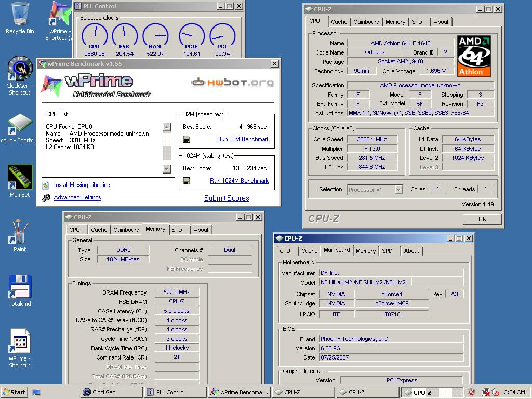Click the CPU clock gauge in PLL Control
Viewport: 532px width, 399px height.
click(x=95, y=36)
